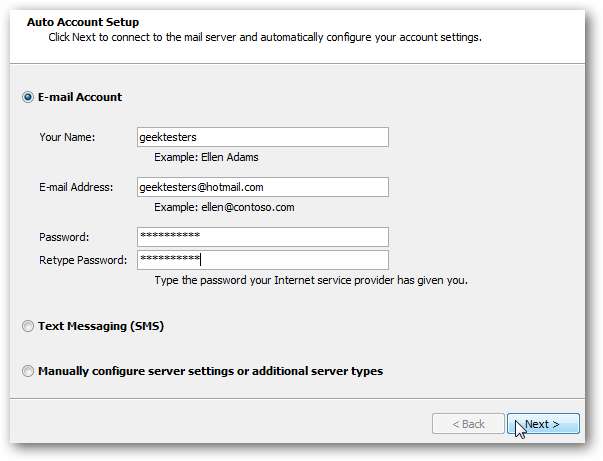Viewport: 603px width, 461px height.
Task: Pick the manually configure server settings radio
Action: click(x=27, y=371)
